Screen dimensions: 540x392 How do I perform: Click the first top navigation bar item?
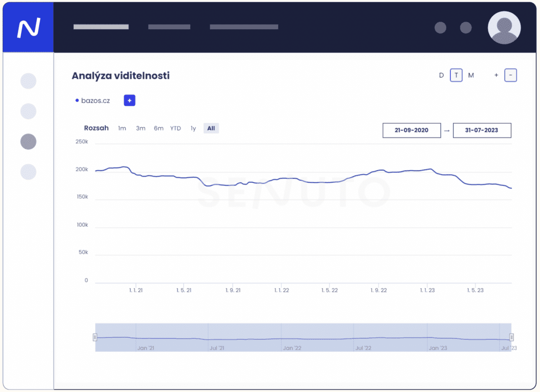[101, 27]
